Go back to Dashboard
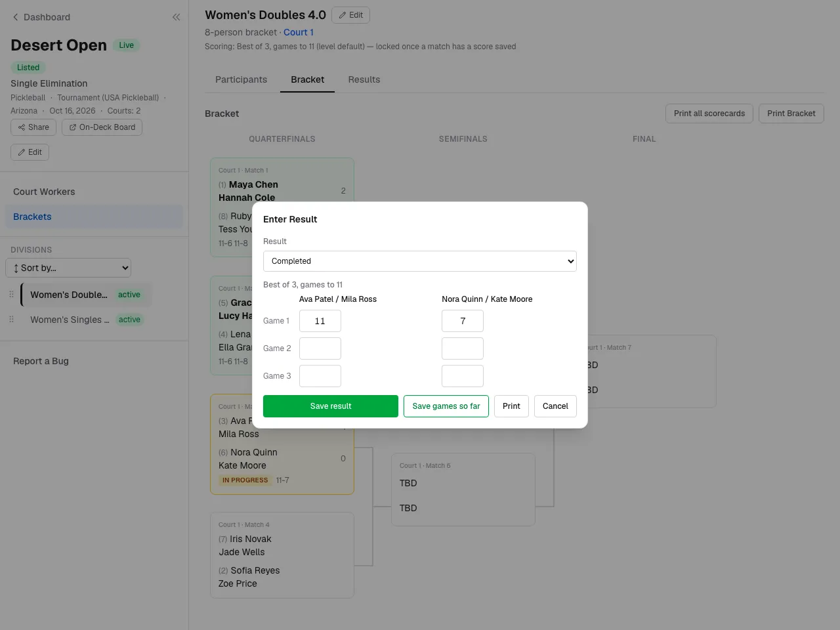The image size is (840, 630). tap(41, 17)
